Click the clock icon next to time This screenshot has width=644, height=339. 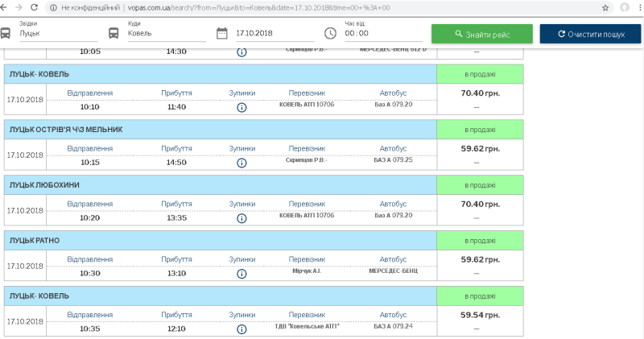330,34
